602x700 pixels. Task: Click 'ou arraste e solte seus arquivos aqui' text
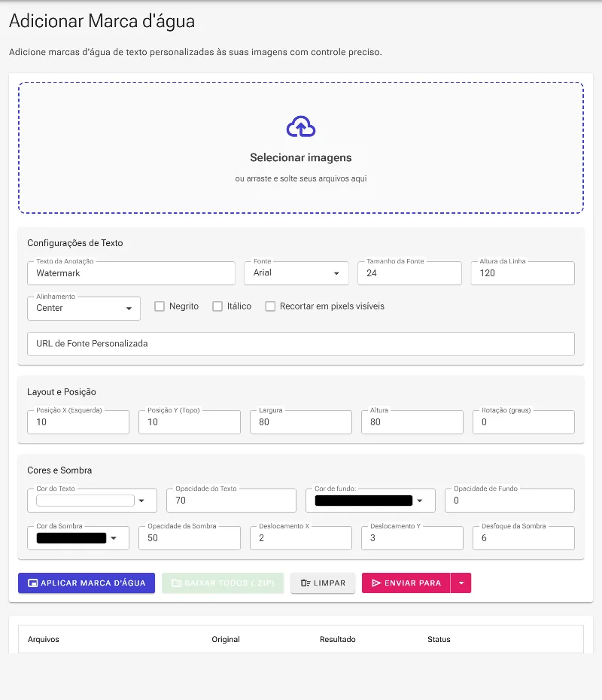point(301,178)
